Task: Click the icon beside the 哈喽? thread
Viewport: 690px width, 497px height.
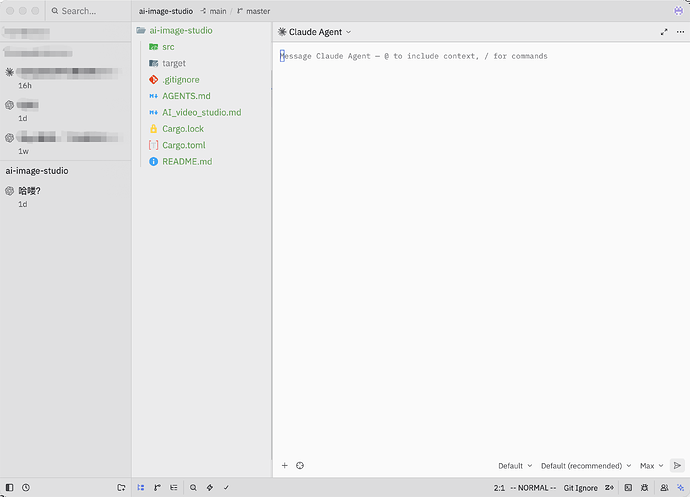Action: [9, 191]
